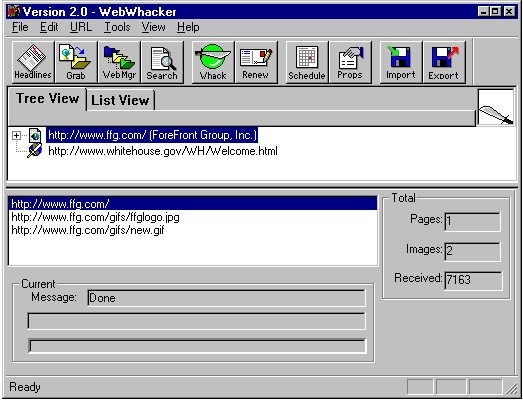Select the whitehouse.gov Welcome.html tree entry
523x400 pixels.
point(163,151)
